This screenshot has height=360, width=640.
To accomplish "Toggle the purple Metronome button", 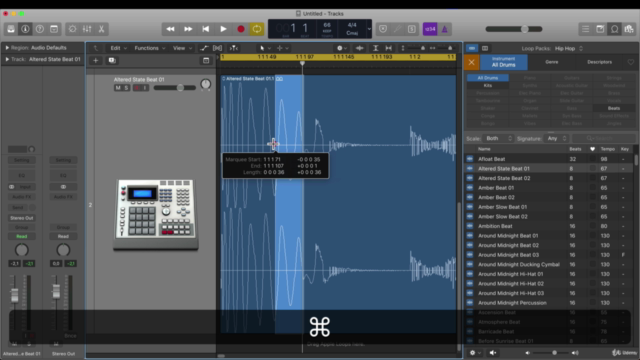I will 444,29.
